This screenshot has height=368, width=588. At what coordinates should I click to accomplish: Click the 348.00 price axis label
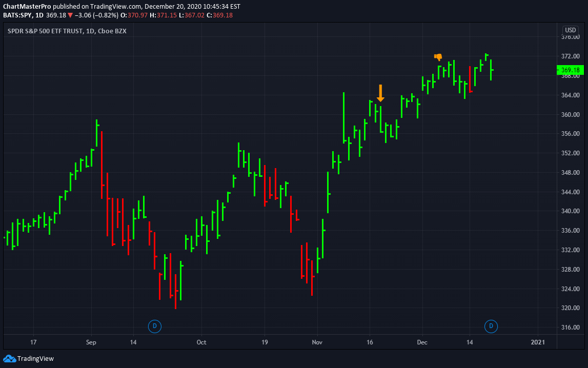(571, 173)
